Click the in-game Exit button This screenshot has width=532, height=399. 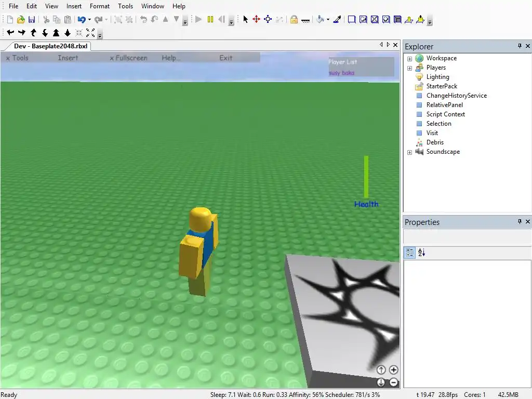(225, 58)
